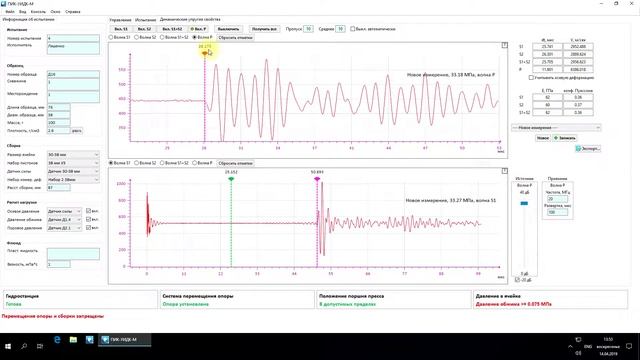Click the авто button beside Плотность
The width and height of the screenshot is (640, 360).
(x=77, y=131)
